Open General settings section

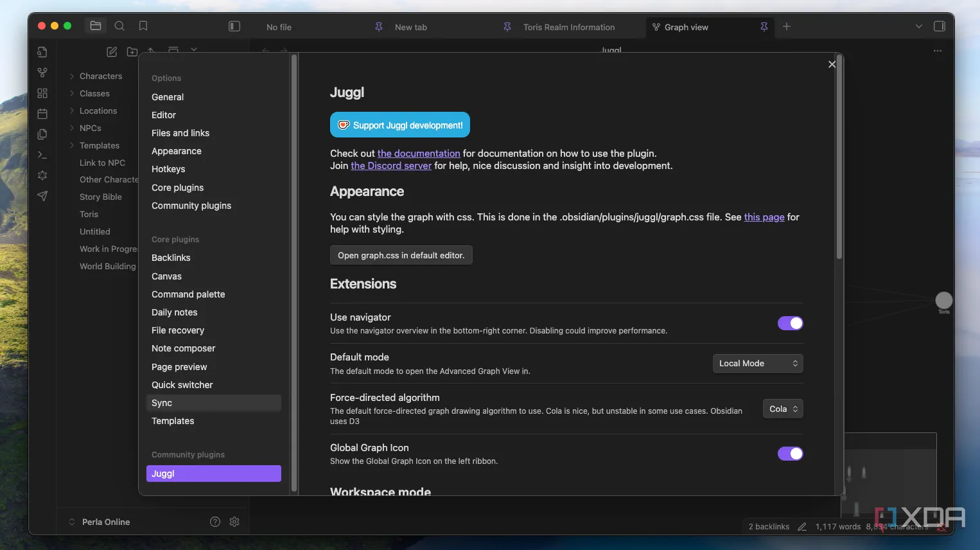pyautogui.click(x=168, y=97)
